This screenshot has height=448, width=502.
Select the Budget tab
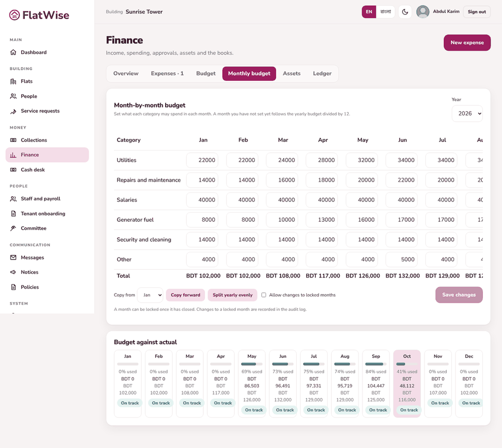[x=206, y=74]
